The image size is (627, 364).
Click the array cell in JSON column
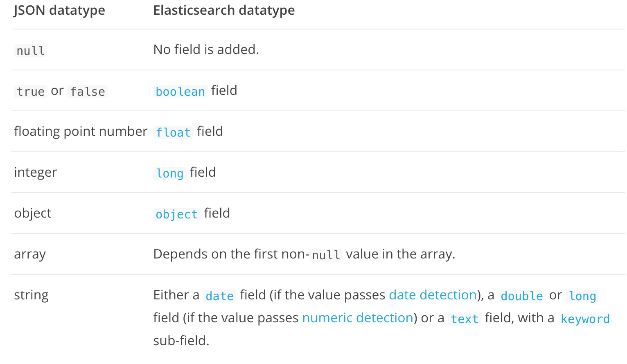[30, 254]
